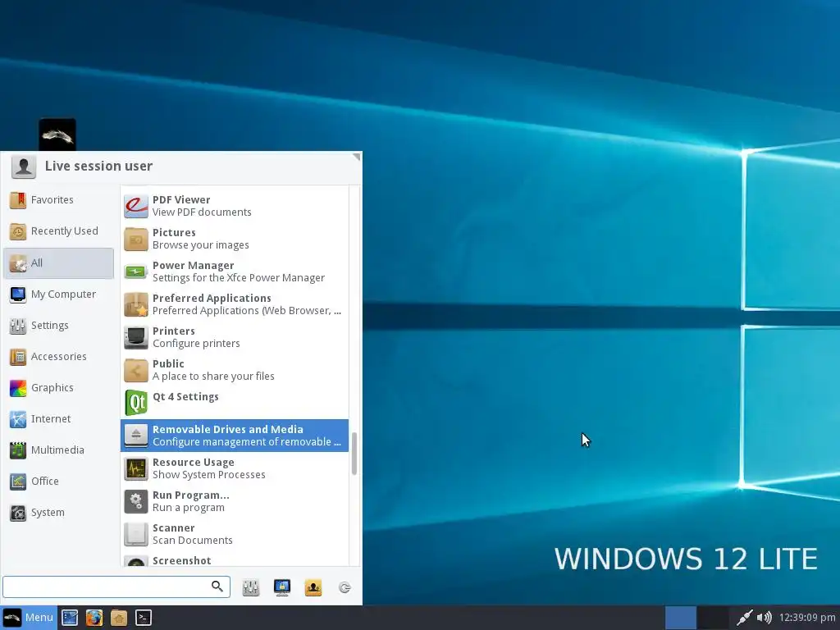The width and height of the screenshot is (840, 630).
Task: Show the Multimedia category
Action: click(59, 450)
